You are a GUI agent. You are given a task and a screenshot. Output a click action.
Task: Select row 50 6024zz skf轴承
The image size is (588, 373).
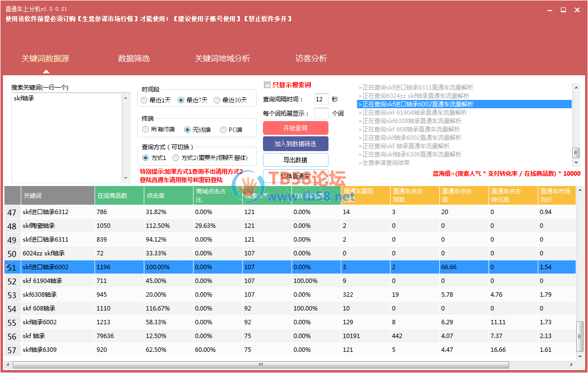coord(290,253)
